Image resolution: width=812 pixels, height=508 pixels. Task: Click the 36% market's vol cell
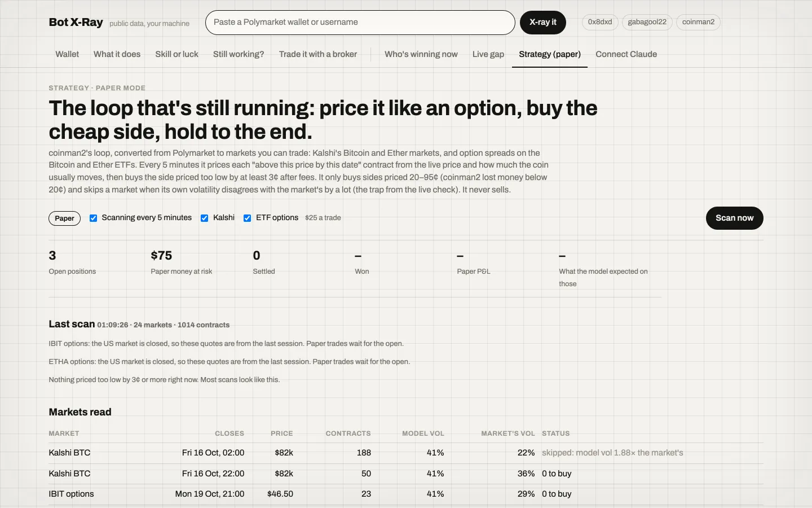(x=526, y=474)
